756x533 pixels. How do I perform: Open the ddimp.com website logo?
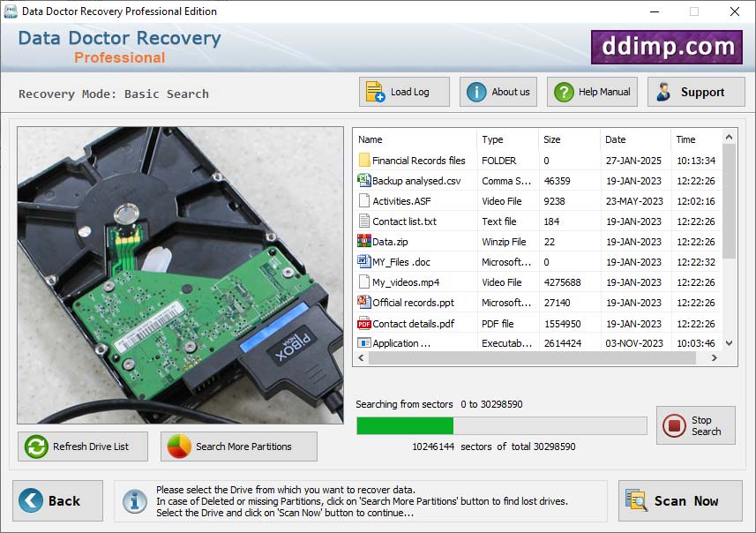pos(666,46)
